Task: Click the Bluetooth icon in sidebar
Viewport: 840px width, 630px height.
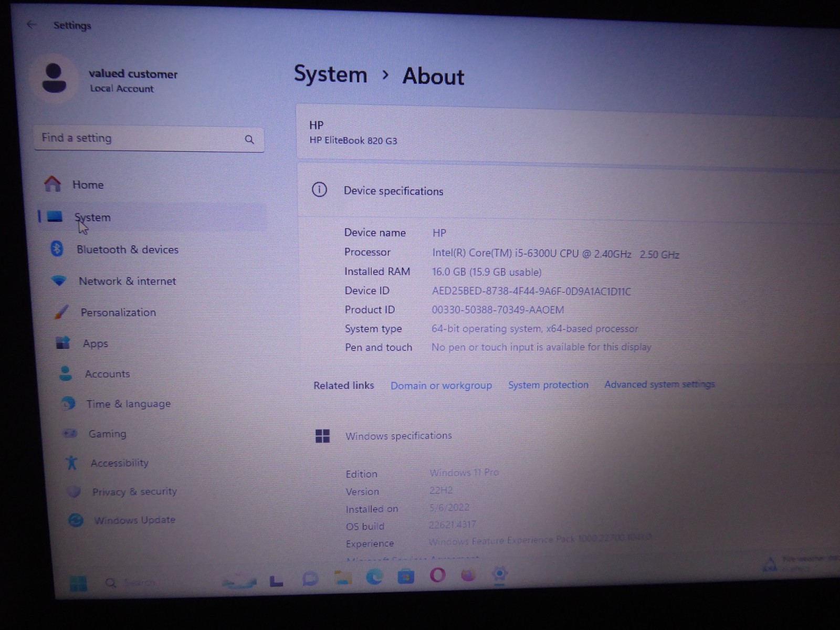Action: click(57, 248)
